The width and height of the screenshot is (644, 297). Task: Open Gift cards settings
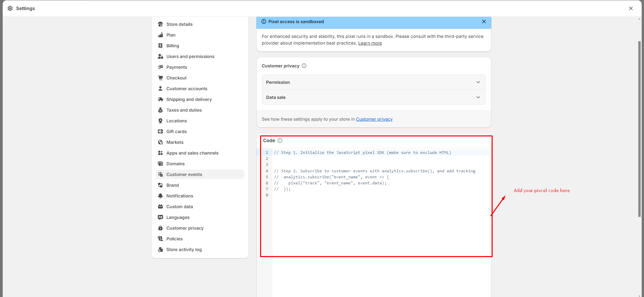[x=200, y=131]
